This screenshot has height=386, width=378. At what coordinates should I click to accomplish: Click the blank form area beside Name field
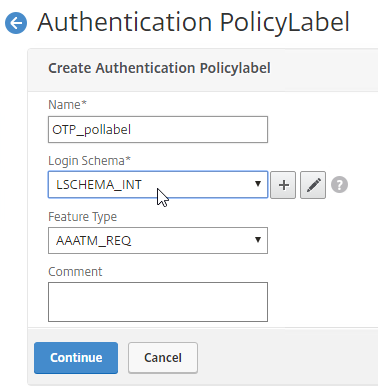pyautogui.click(x=322, y=129)
